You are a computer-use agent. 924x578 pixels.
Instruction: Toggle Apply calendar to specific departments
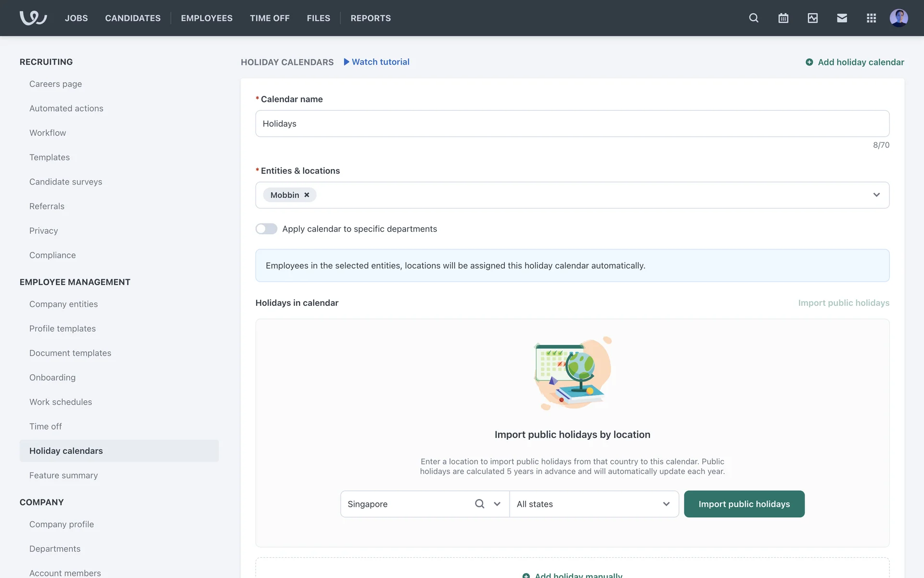[266, 229]
